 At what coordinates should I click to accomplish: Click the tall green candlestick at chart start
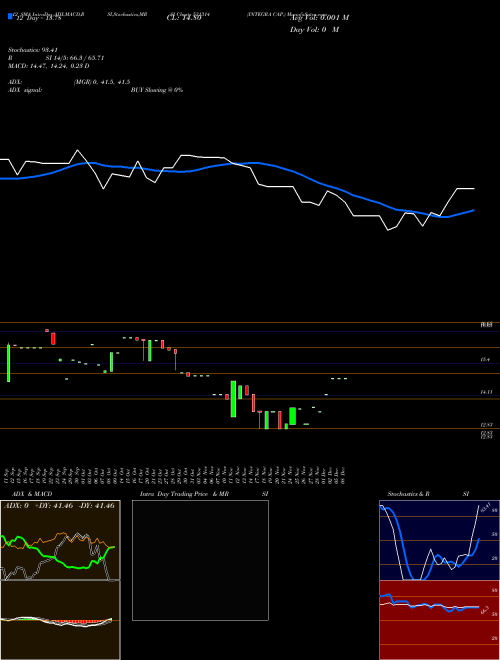click(8, 363)
